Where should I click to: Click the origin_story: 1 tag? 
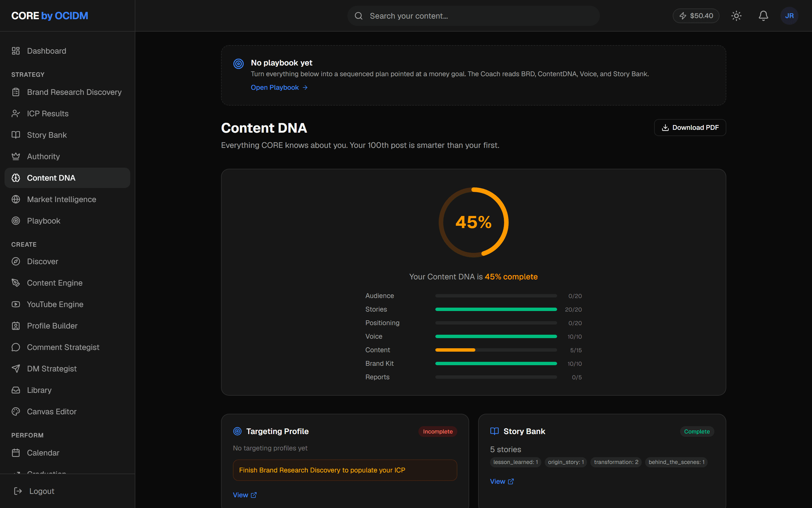coord(566,462)
